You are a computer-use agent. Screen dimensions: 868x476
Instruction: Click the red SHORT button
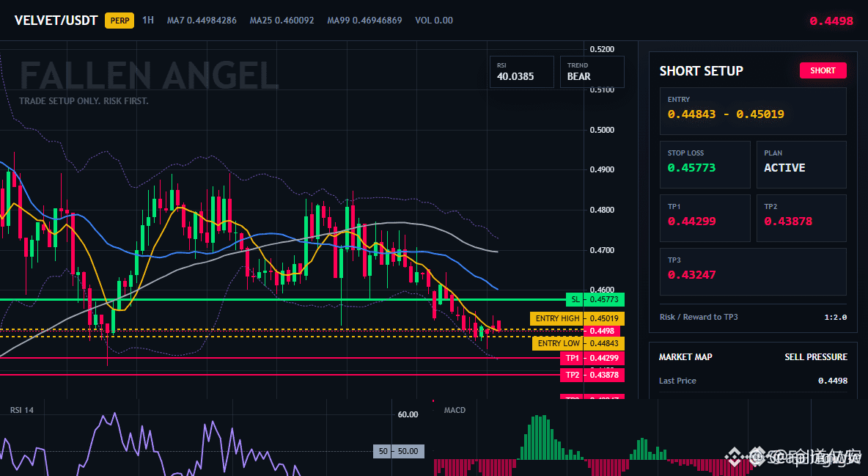click(823, 70)
